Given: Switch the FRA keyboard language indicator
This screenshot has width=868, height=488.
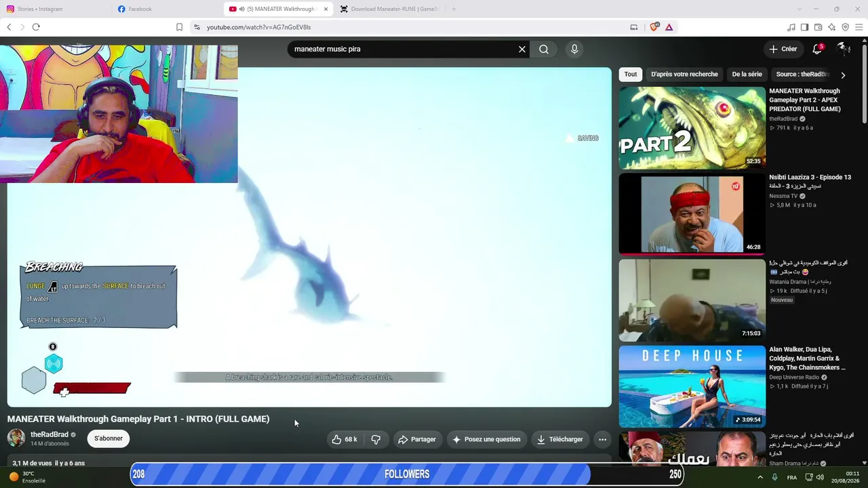Looking at the screenshot, I should pyautogui.click(x=792, y=478).
